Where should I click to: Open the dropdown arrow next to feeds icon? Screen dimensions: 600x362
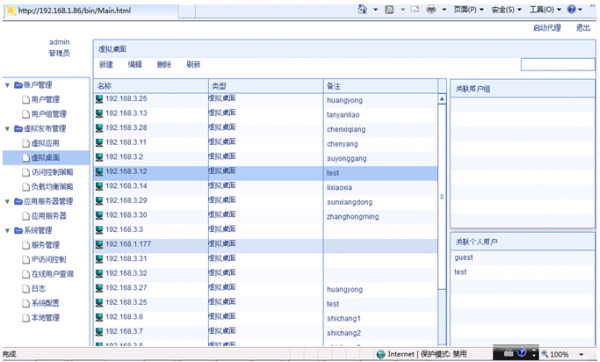click(403, 10)
